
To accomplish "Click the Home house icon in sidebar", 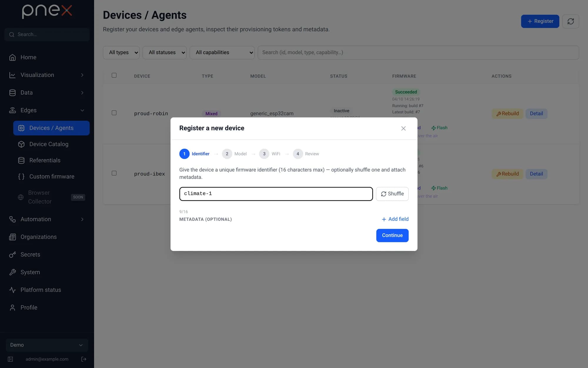I will coord(12,57).
